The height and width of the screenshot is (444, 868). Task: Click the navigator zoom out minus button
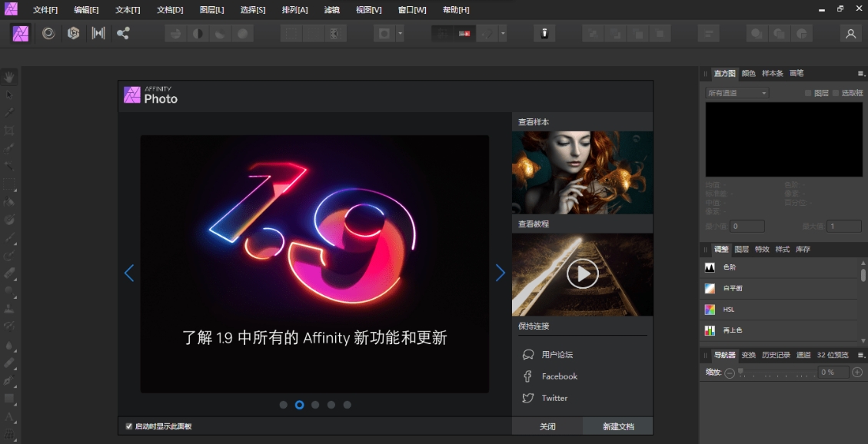pos(730,373)
